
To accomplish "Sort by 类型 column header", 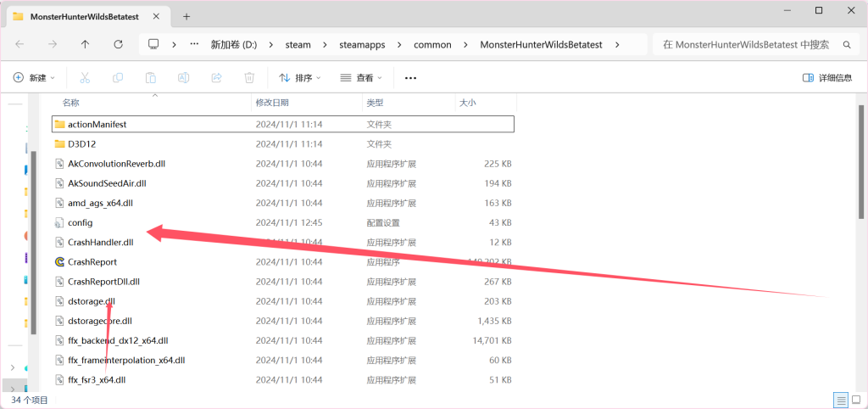I will point(375,103).
